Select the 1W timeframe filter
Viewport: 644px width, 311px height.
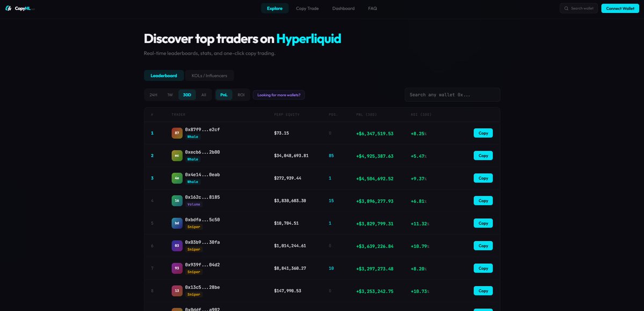170,95
